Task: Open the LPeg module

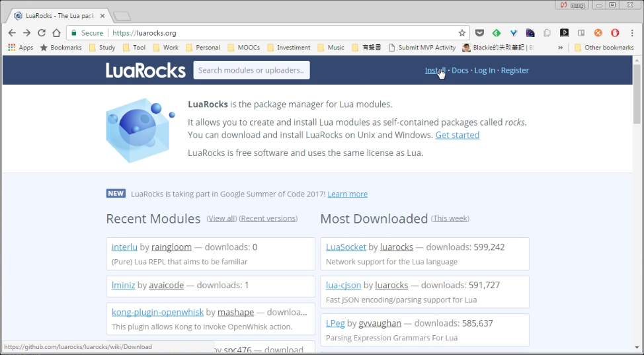Action: (x=335, y=323)
